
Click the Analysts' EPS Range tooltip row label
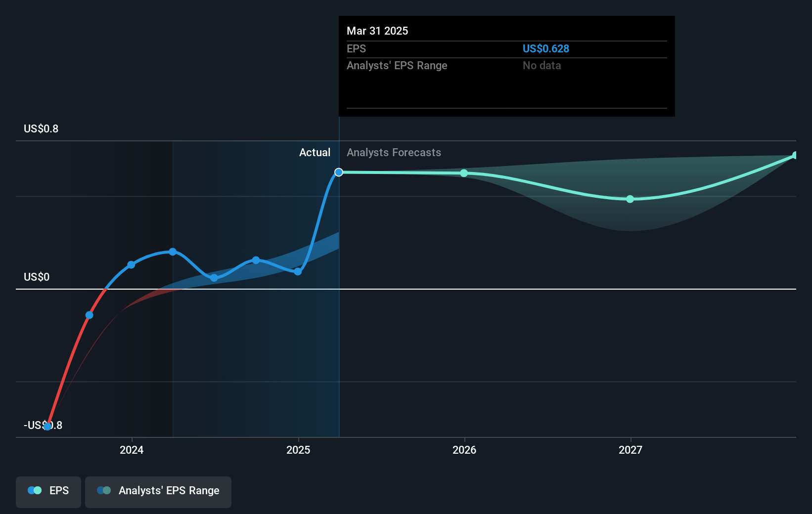pos(397,65)
